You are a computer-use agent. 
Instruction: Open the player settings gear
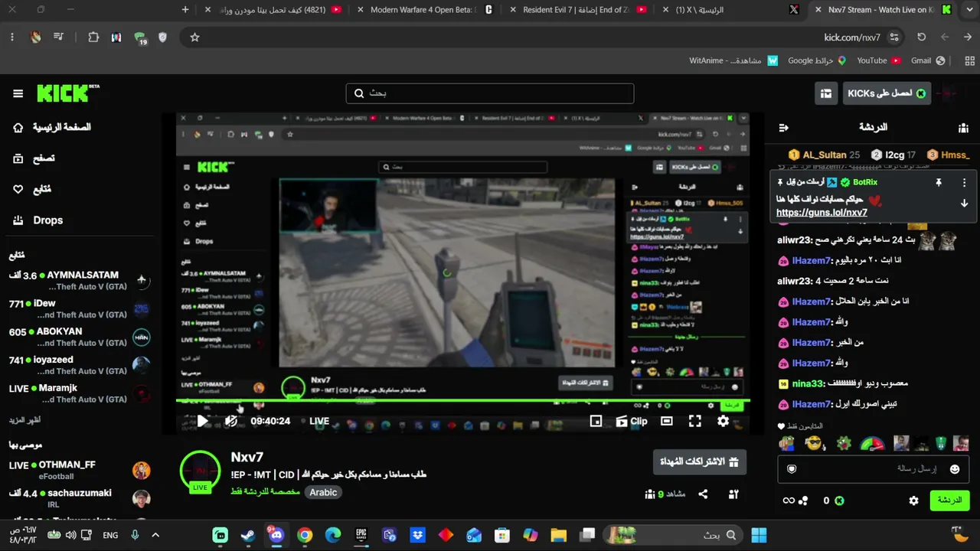723,421
